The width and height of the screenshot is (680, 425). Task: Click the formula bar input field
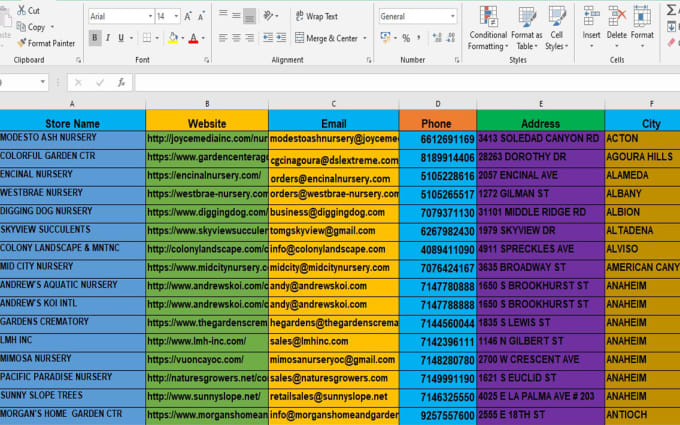(x=400, y=82)
